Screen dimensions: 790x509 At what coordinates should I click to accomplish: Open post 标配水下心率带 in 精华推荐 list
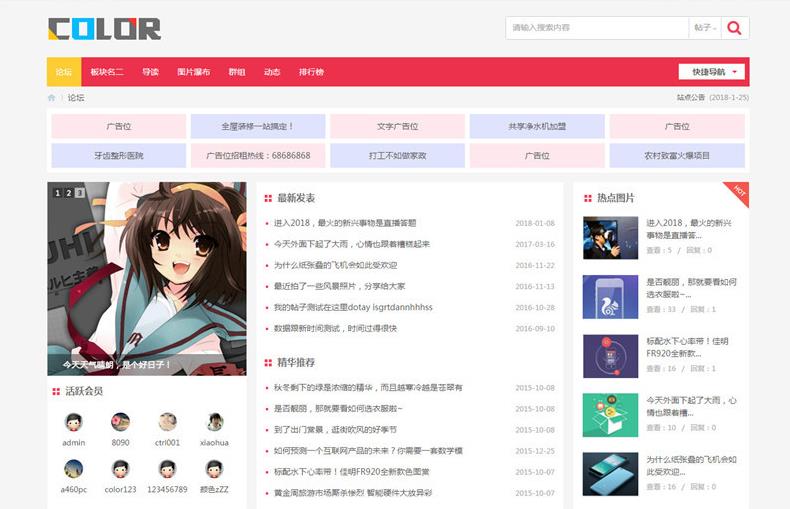(352, 472)
